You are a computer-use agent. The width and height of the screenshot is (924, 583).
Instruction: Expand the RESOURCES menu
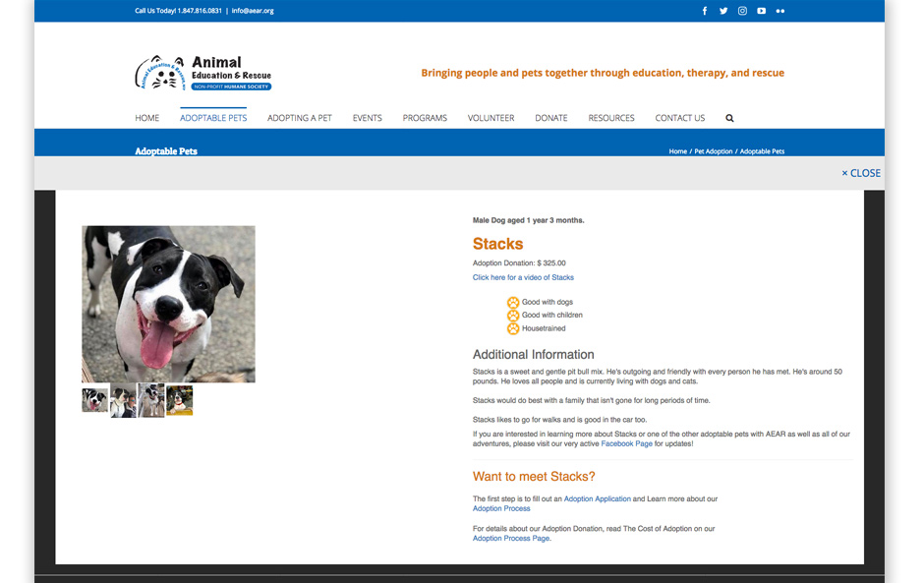[x=611, y=117]
